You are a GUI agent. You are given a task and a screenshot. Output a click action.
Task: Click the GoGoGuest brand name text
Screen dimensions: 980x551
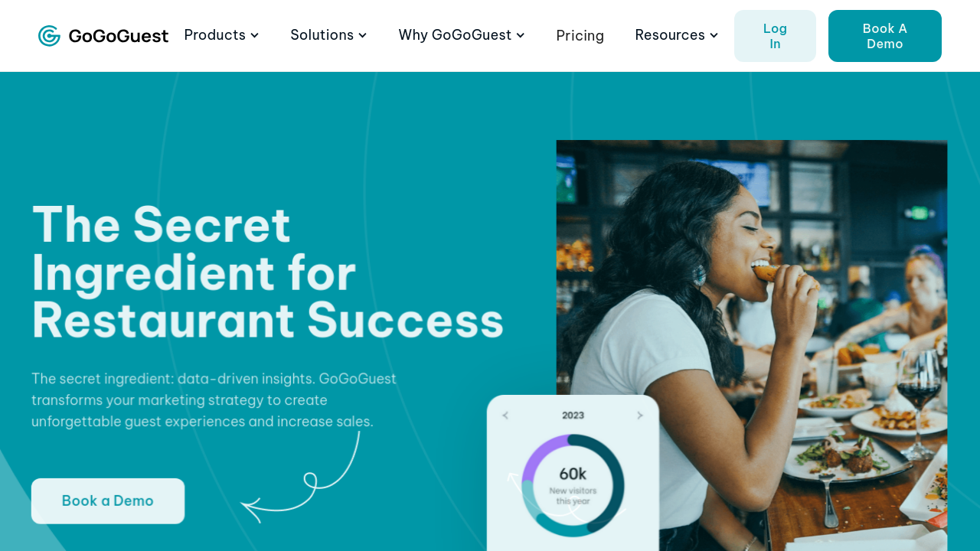tap(119, 36)
